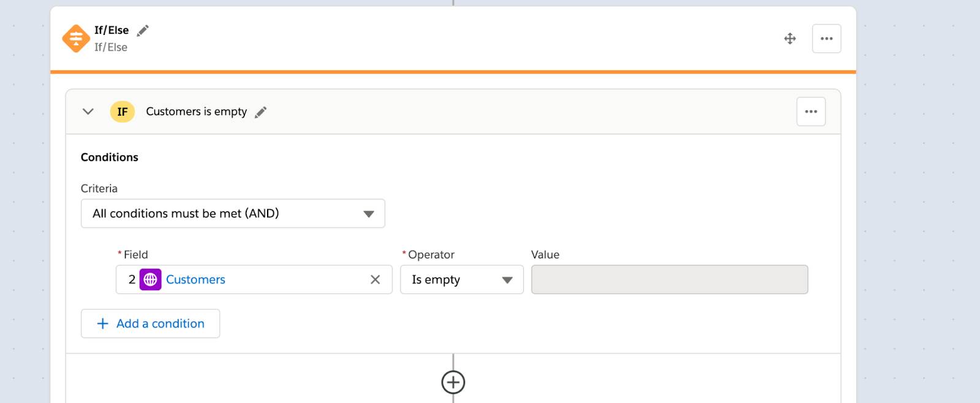
Task: Open the If/Else step options menu
Action: (826, 39)
